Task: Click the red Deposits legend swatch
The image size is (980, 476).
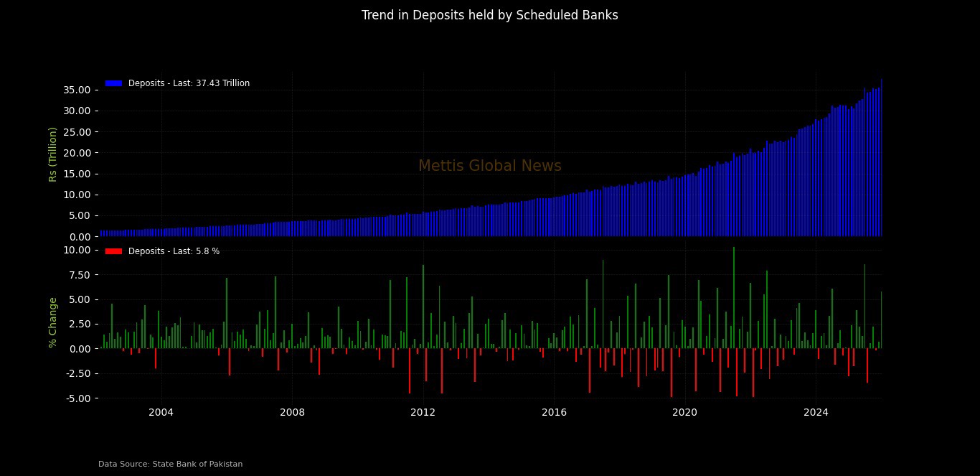Action: coord(113,251)
